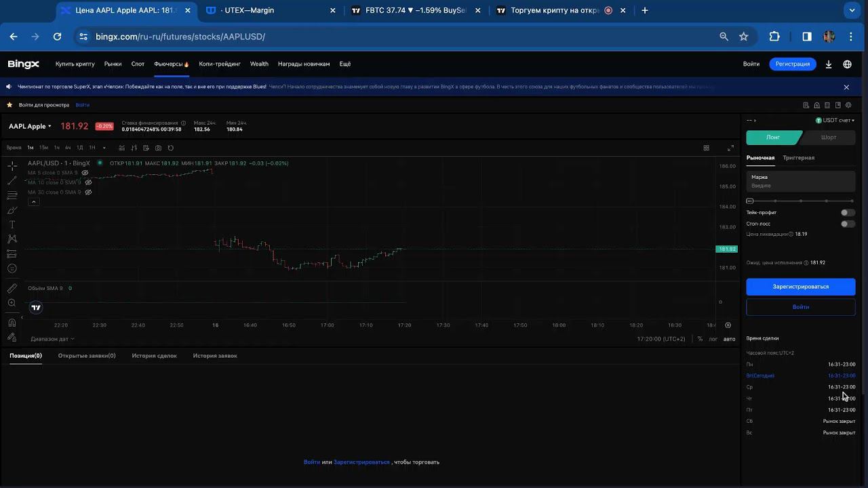Open language selection globe icon
868x488 pixels.
[847, 64]
